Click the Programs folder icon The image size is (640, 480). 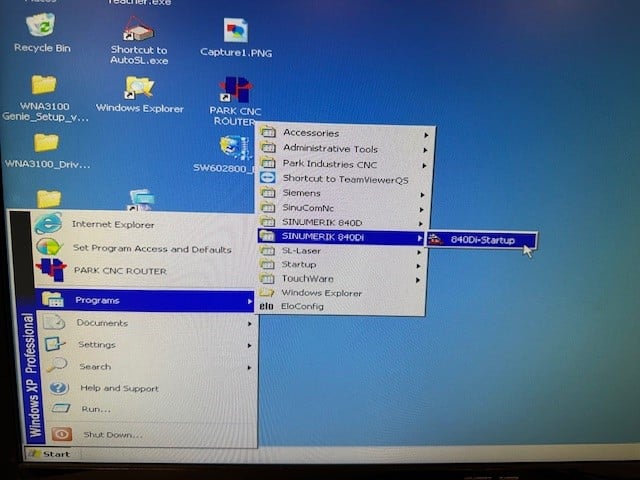(x=53, y=299)
